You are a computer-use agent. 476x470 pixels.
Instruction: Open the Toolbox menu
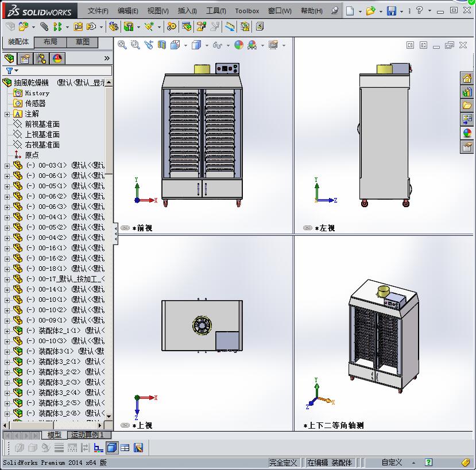pos(247,11)
